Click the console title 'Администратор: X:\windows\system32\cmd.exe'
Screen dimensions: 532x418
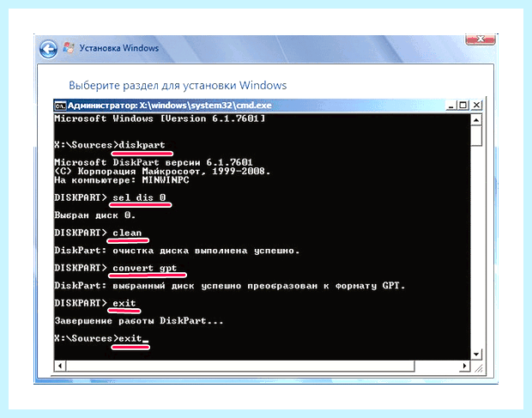tap(170, 106)
